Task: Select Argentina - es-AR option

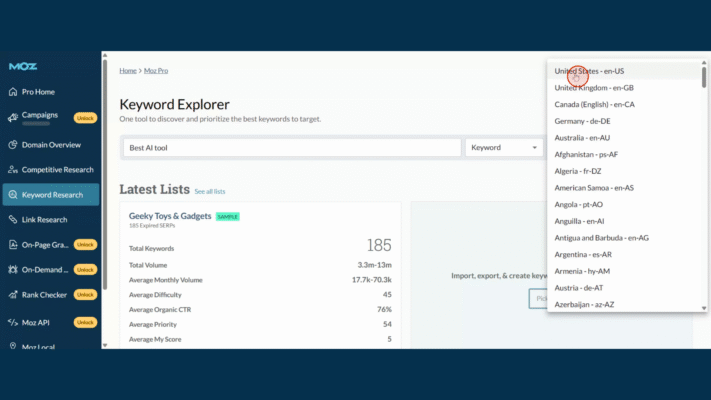Action: tap(624, 254)
